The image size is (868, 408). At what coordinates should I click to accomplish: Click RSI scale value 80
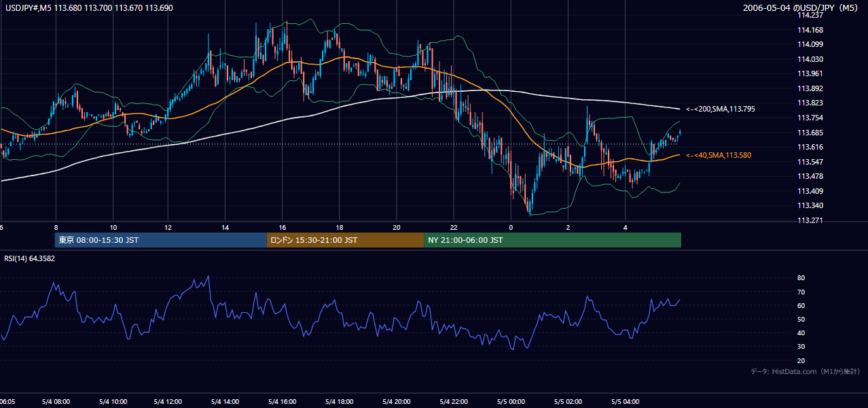801,278
